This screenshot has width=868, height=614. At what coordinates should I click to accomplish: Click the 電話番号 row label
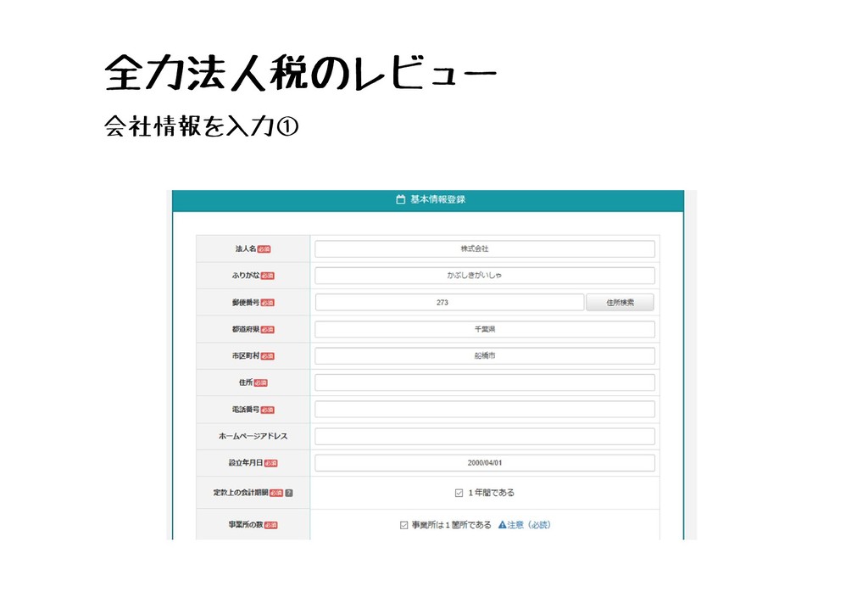click(x=246, y=410)
